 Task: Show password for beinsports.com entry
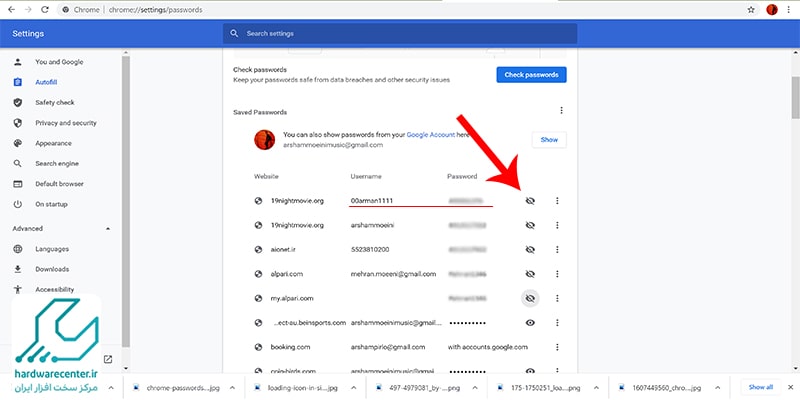[x=530, y=322]
